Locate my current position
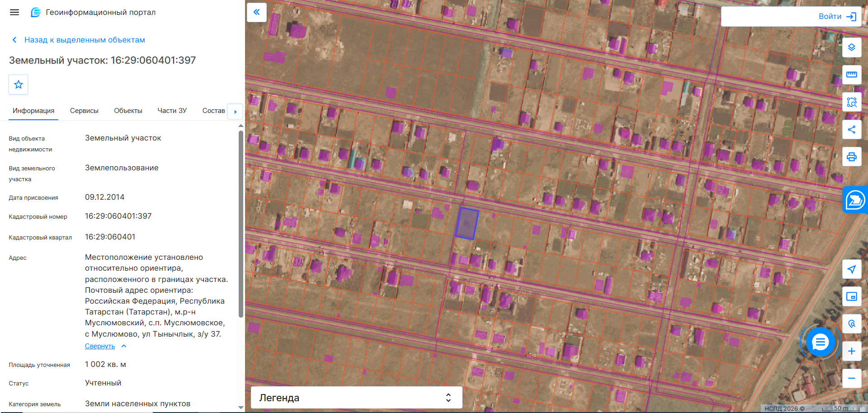Image resolution: width=868 pixels, height=413 pixels. (852, 269)
